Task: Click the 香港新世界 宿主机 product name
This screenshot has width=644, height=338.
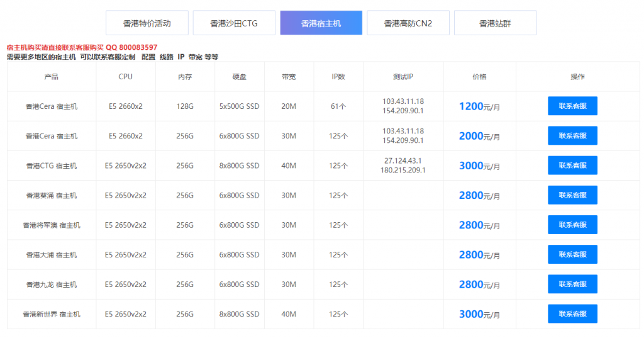Action: pyautogui.click(x=52, y=314)
